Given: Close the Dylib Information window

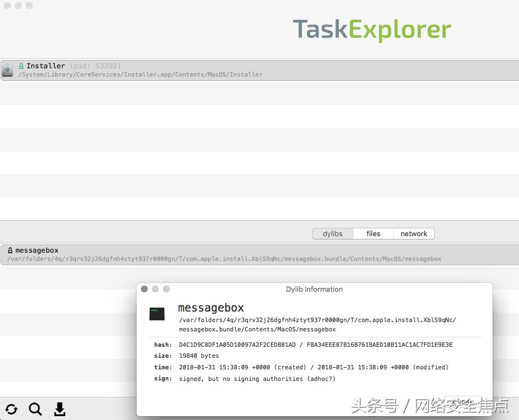Looking at the screenshot, I should click(x=144, y=289).
